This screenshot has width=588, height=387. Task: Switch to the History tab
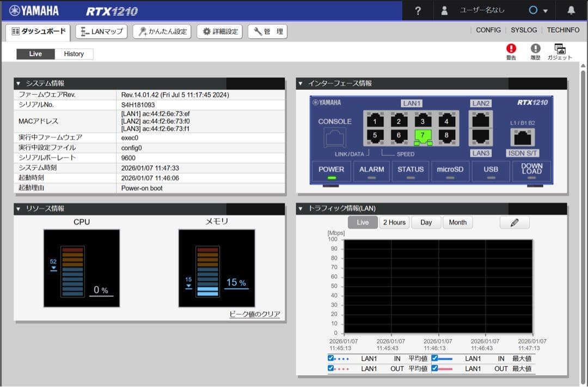point(74,54)
